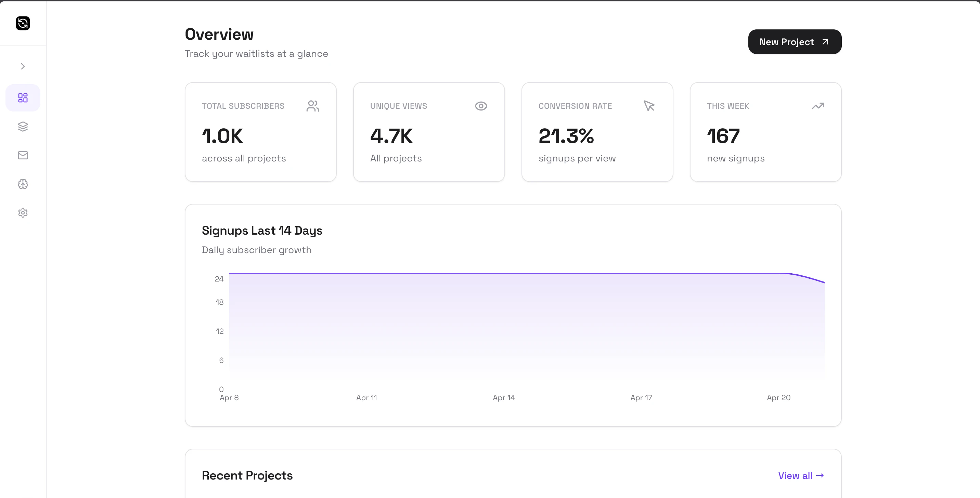Click the Apr 20 label on chart axis
This screenshot has width=980, height=498.
coord(778,398)
